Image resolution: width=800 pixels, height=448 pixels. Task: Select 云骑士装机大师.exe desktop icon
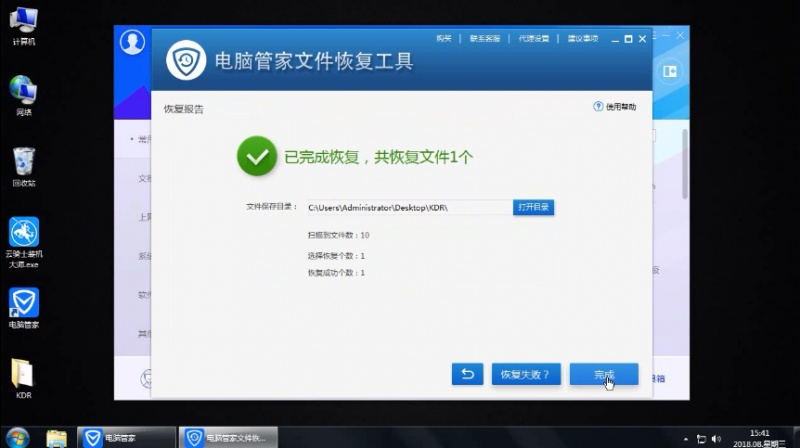[24, 242]
